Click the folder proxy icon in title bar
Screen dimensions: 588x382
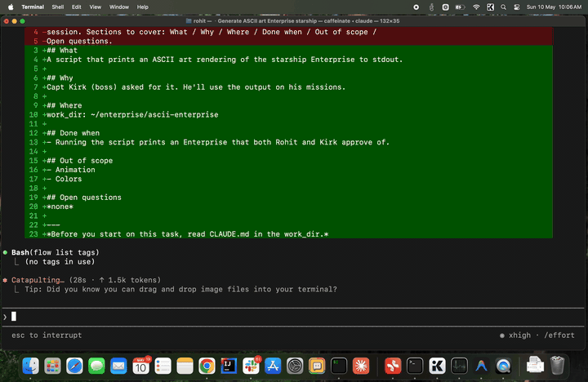(189, 21)
